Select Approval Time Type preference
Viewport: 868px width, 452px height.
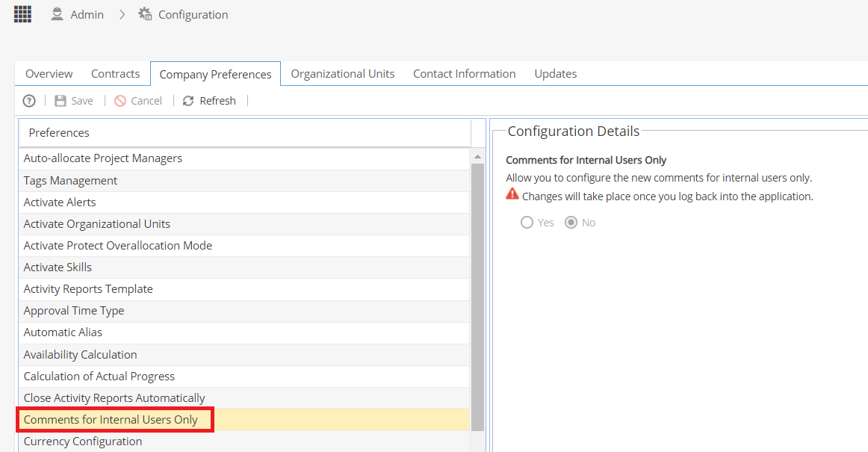point(244,311)
